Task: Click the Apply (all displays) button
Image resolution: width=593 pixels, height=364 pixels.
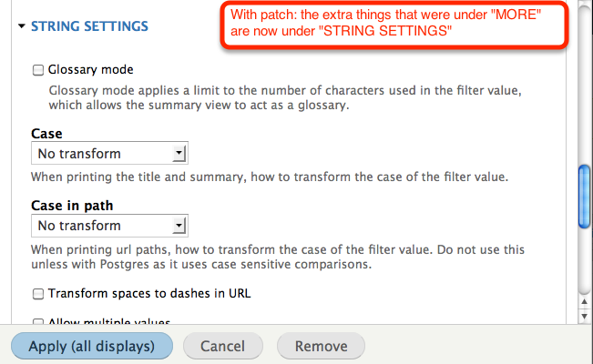Action: coord(92,346)
